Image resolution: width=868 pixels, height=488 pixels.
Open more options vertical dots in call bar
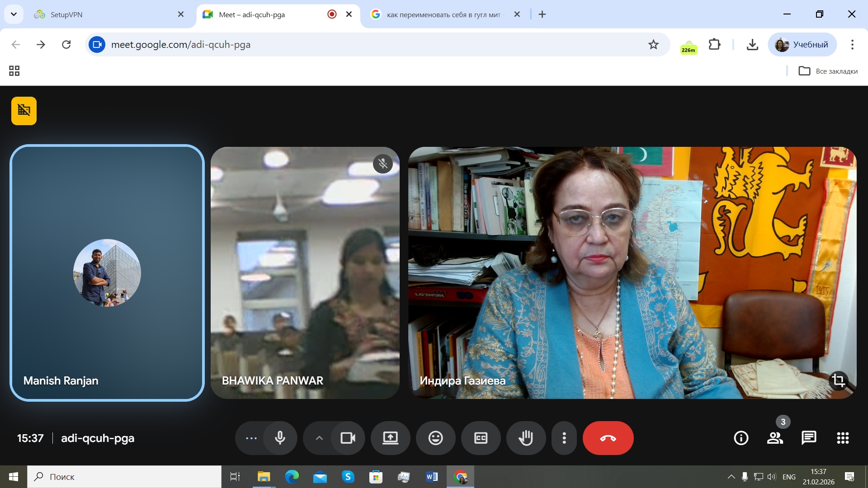(x=564, y=438)
